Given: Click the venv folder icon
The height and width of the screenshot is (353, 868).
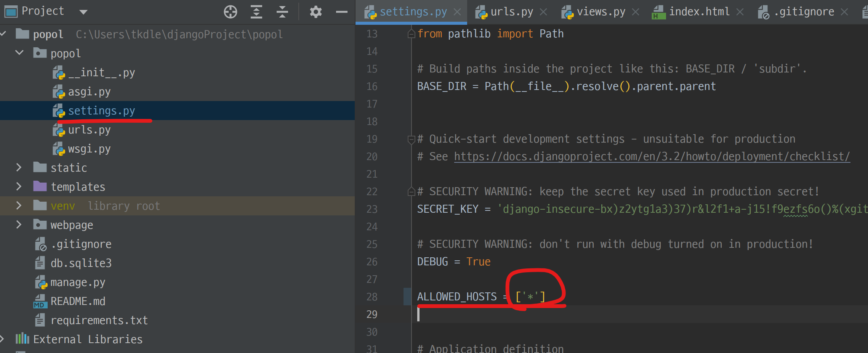Looking at the screenshot, I should click(40, 205).
